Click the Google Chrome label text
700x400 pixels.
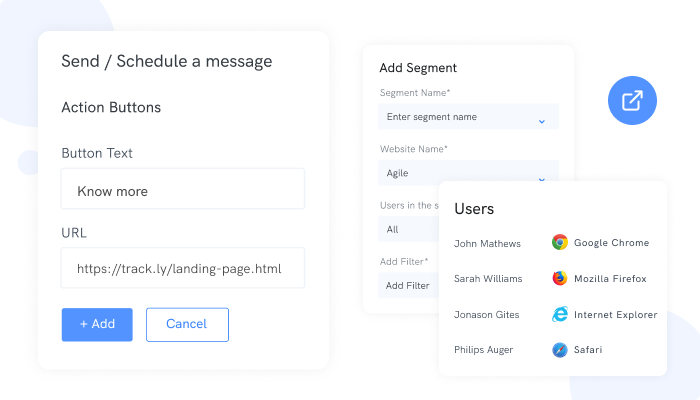point(611,243)
